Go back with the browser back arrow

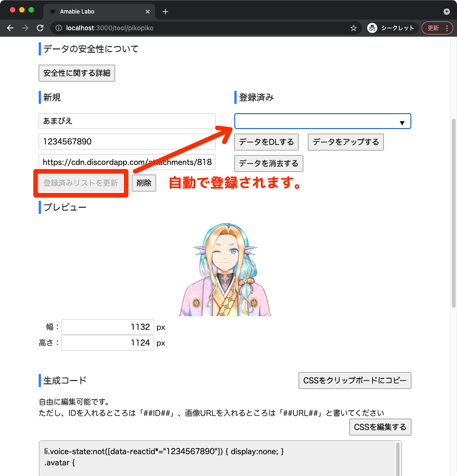tap(10, 28)
